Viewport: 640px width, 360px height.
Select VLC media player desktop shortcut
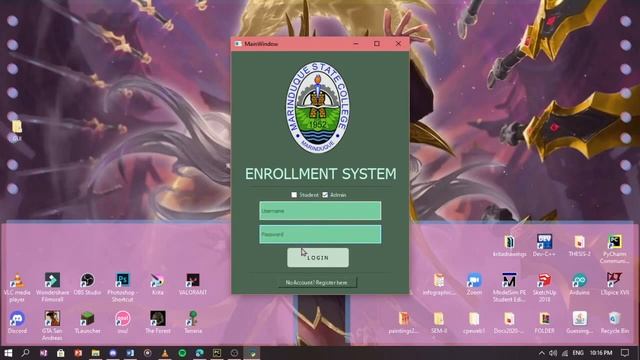pos(17,287)
